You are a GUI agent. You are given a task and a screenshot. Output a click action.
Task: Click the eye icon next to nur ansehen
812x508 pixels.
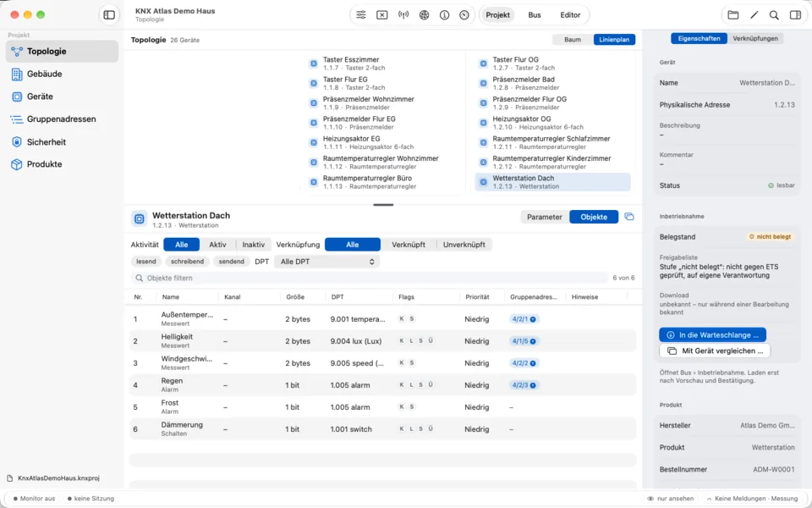(650, 499)
